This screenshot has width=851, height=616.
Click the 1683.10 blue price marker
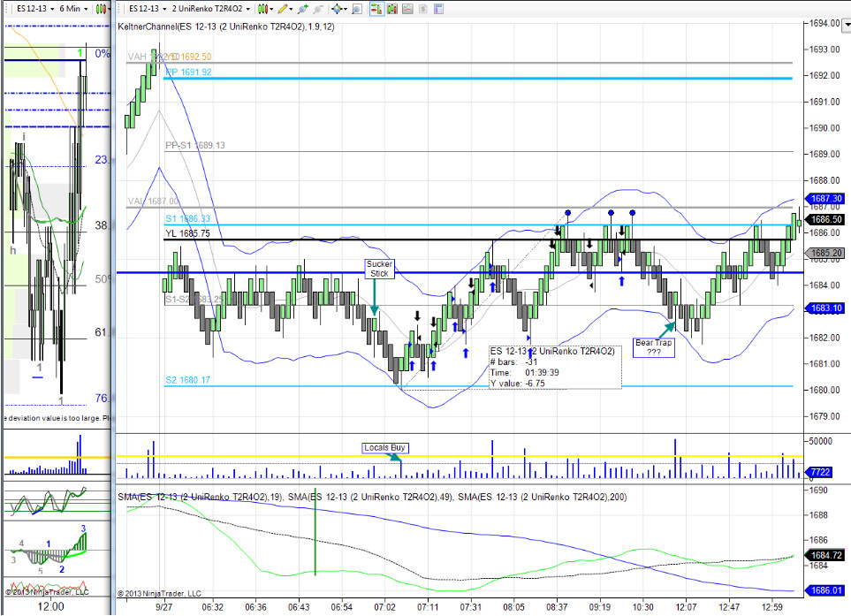click(x=825, y=308)
